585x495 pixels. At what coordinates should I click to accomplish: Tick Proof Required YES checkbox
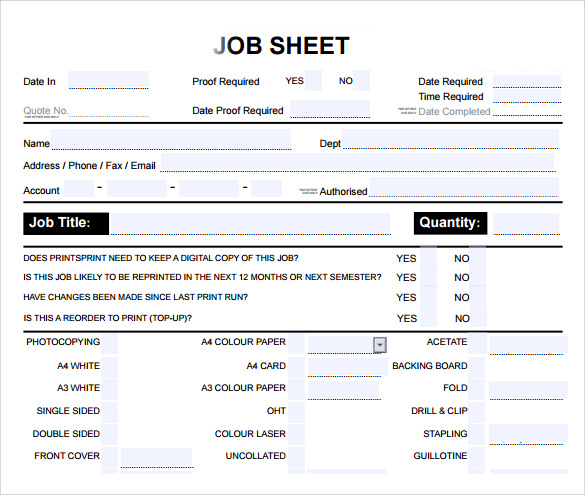313,80
